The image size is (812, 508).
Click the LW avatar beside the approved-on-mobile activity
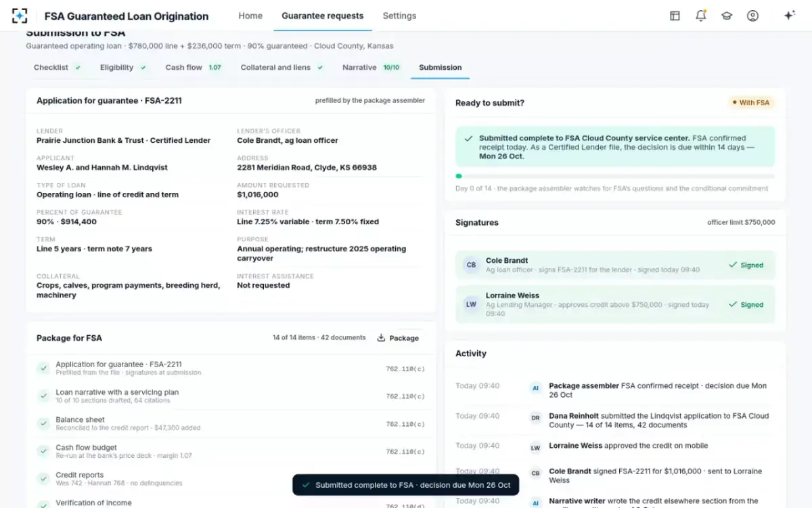click(x=535, y=448)
